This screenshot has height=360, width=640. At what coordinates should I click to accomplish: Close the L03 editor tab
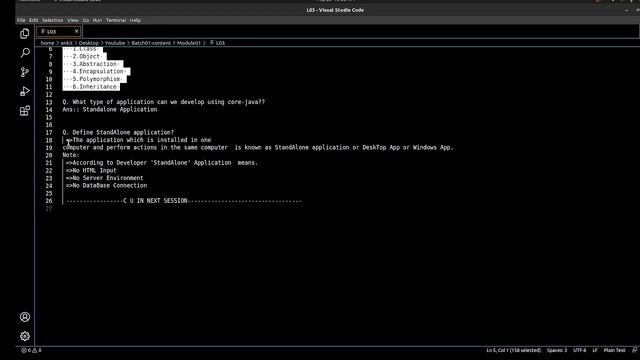(x=76, y=31)
